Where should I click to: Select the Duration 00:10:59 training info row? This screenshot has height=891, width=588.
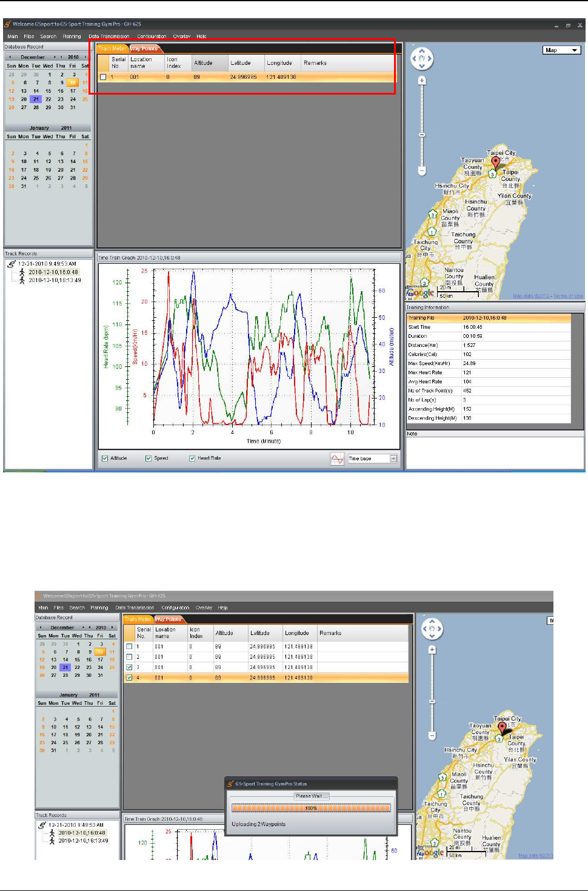tap(489, 336)
